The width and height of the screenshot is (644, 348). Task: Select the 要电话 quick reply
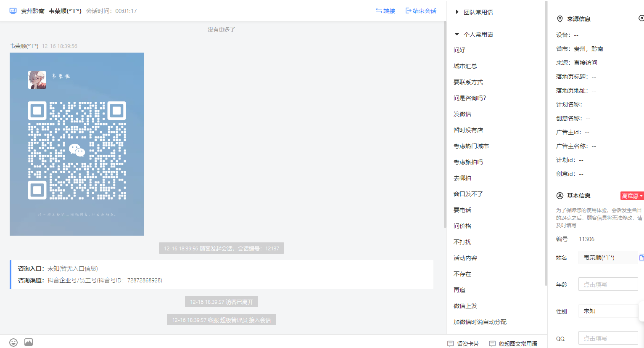pos(462,210)
